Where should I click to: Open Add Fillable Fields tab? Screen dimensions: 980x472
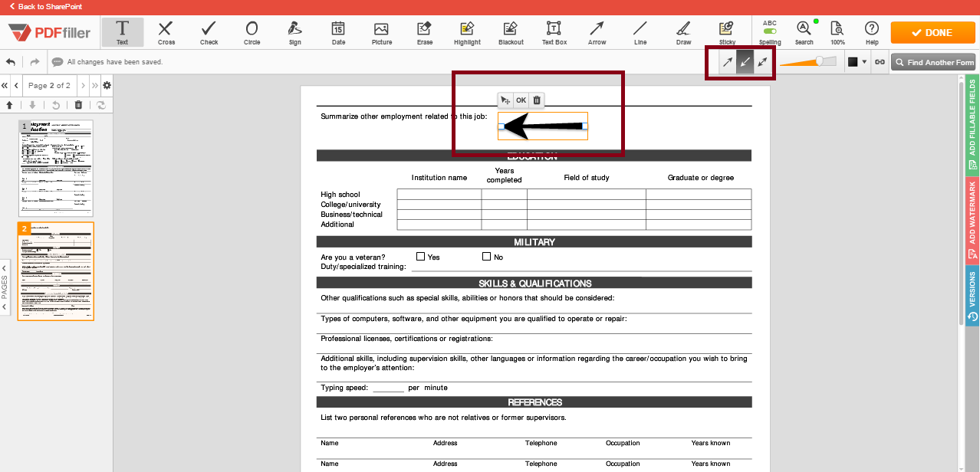click(972, 125)
